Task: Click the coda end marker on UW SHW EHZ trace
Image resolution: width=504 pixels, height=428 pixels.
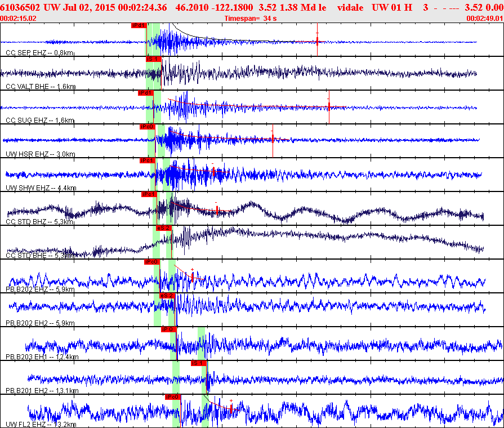Action: tap(214, 172)
